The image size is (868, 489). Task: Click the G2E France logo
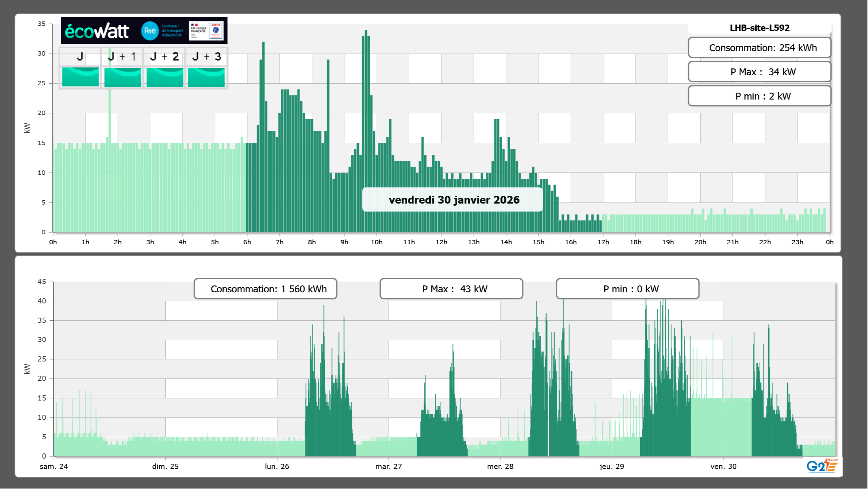point(822,466)
